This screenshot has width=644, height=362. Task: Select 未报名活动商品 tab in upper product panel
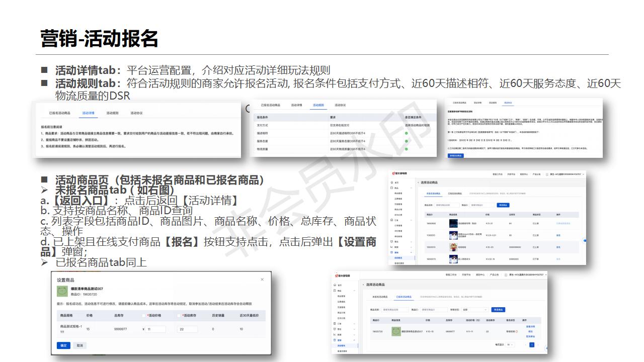(433, 194)
